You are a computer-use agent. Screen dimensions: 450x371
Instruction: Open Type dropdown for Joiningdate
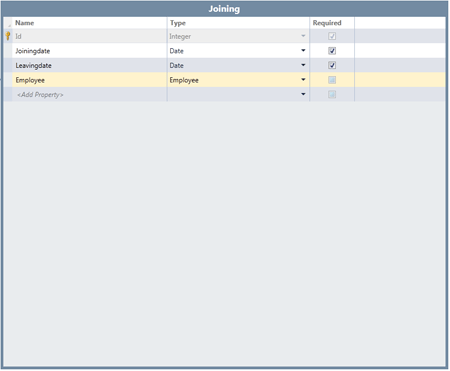(303, 51)
